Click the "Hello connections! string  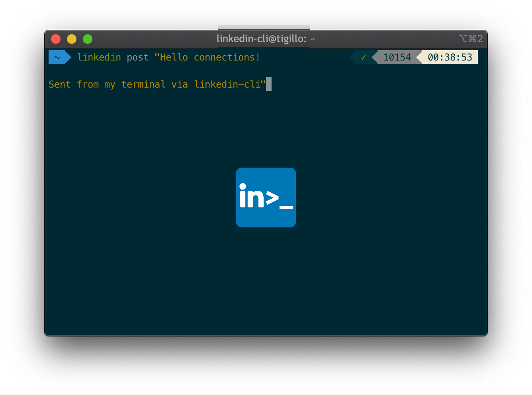[x=207, y=57]
